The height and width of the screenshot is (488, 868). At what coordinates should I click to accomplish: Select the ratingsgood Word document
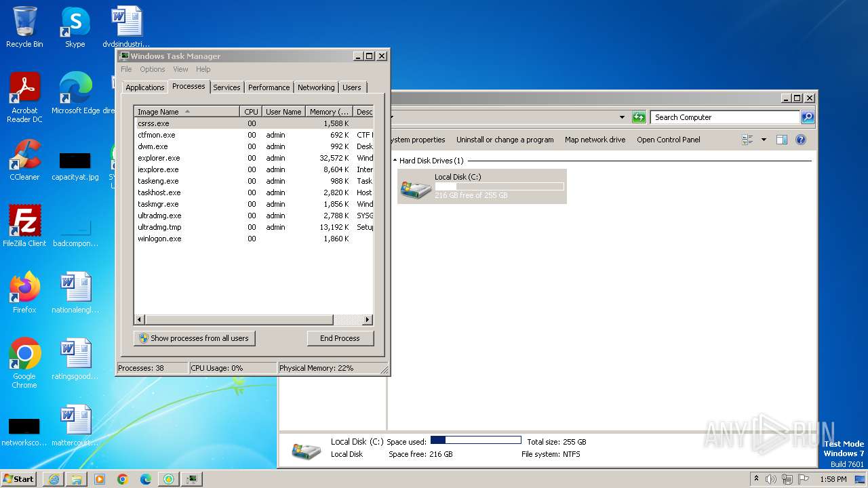(x=75, y=359)
